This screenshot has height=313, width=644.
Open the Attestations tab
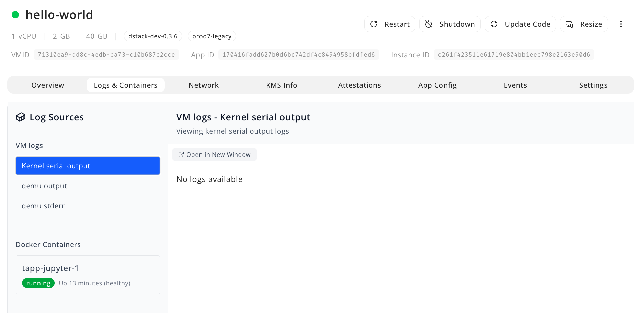click(x=359, y=85)
